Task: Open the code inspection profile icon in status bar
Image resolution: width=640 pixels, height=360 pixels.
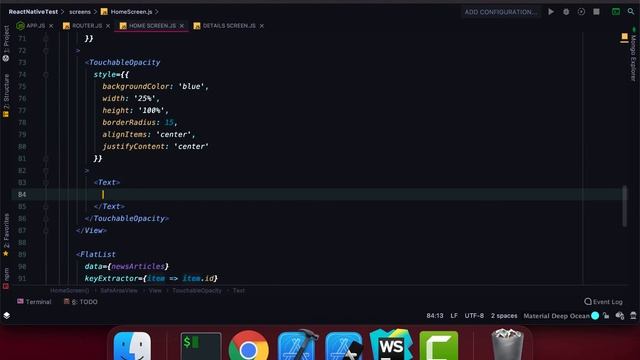Action: 620,316
